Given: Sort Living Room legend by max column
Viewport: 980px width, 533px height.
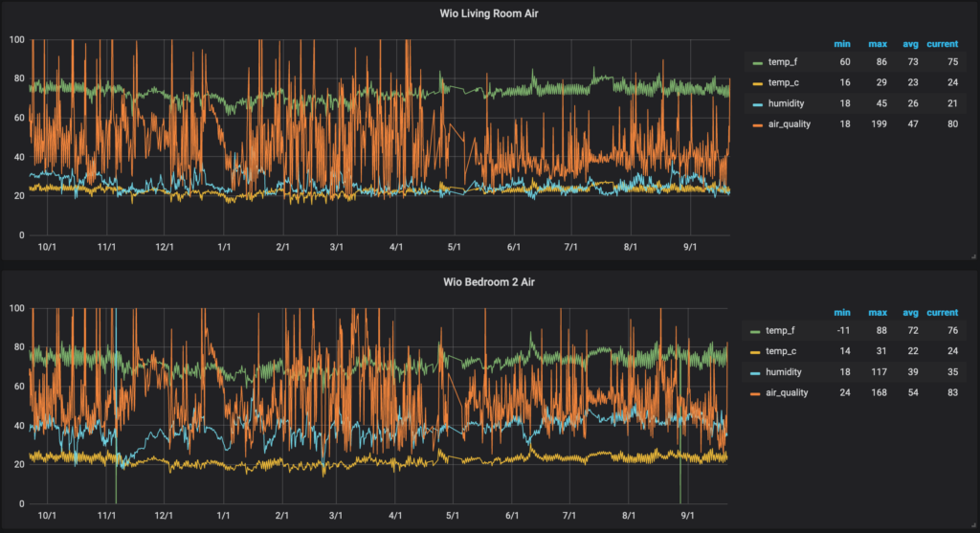Looking at the screenshot, I should 877,44.
